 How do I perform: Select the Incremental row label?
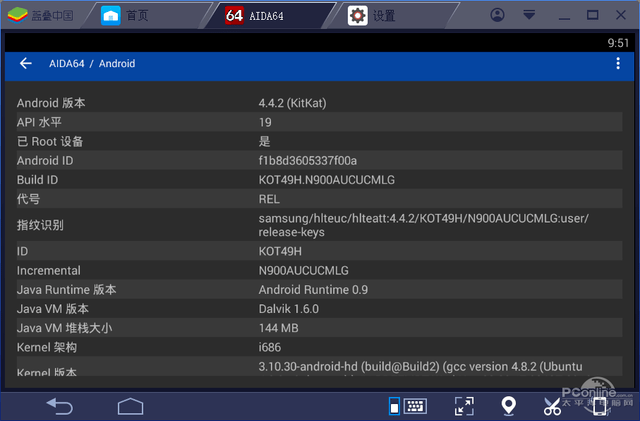click(x=49, y=270)
